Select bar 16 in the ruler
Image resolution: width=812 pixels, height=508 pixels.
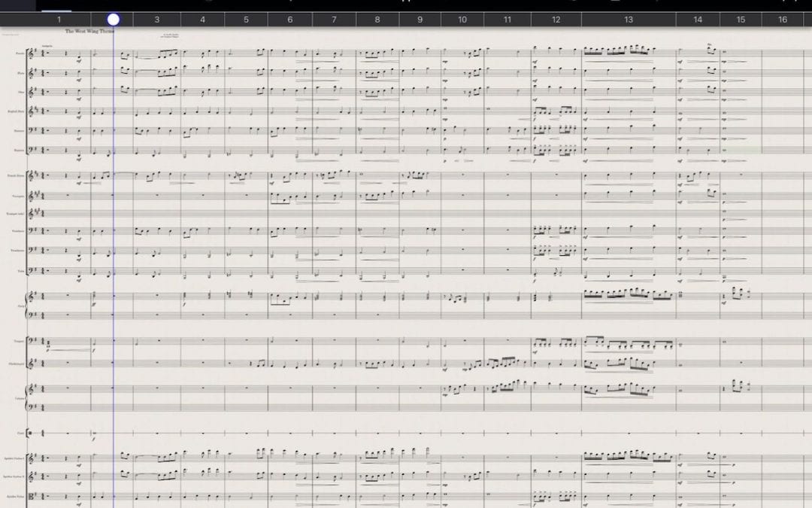click(783, 20)
